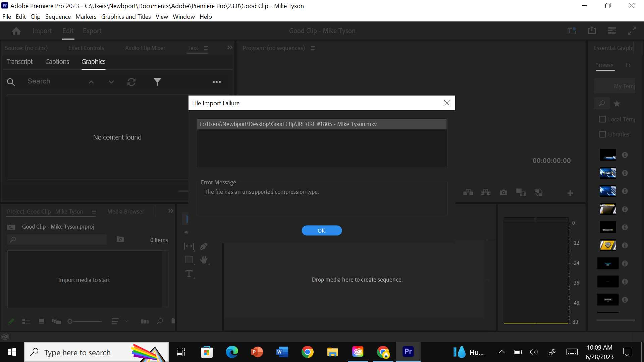Switch to the Captions tab

57,62
